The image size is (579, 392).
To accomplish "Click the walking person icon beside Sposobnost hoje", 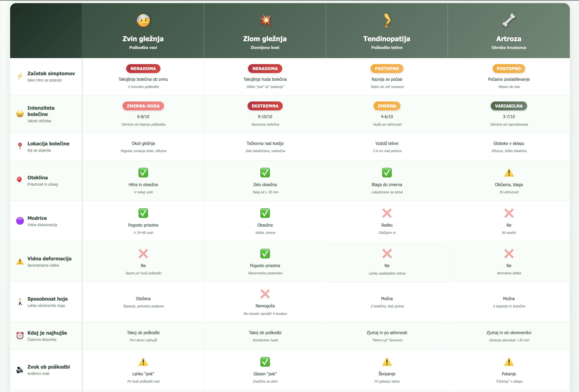I will (x=20, y=302).
